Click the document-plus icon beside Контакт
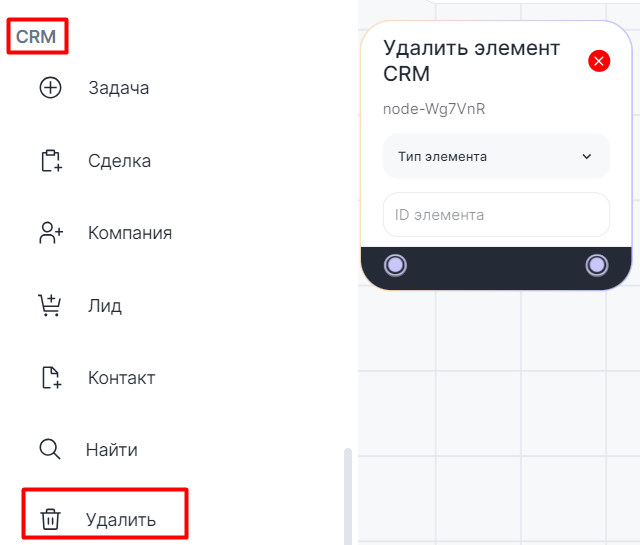 tap(50, 378)
